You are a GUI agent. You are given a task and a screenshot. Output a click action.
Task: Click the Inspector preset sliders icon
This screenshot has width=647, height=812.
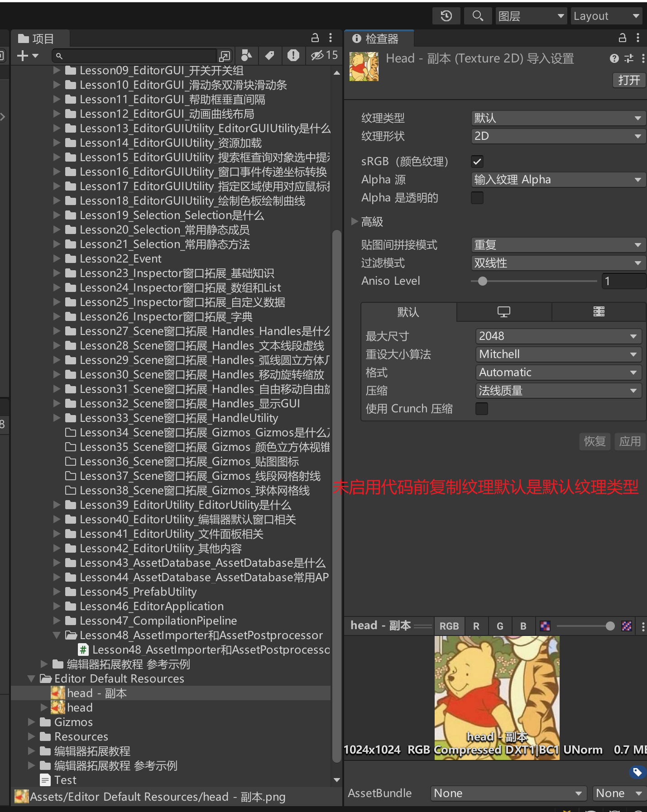click(x=629, y=58)
